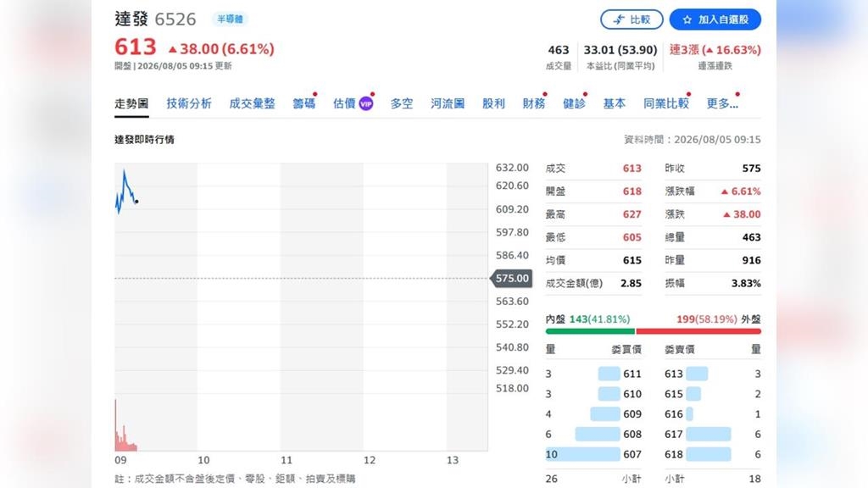
Task: Click the VIP badge next to 估價
Action: [x=366, y=103]
